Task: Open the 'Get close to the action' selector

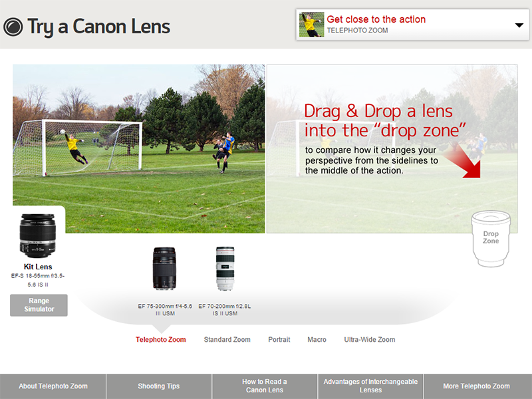Action: pyautogui.click(x=412, y=25)
